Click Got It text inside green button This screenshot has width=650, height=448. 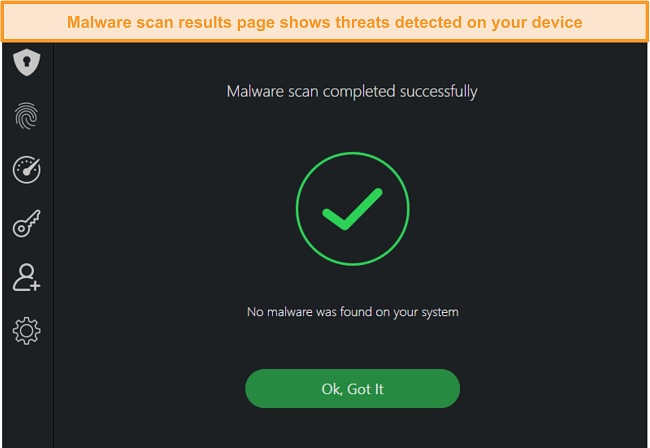point(365,389)
